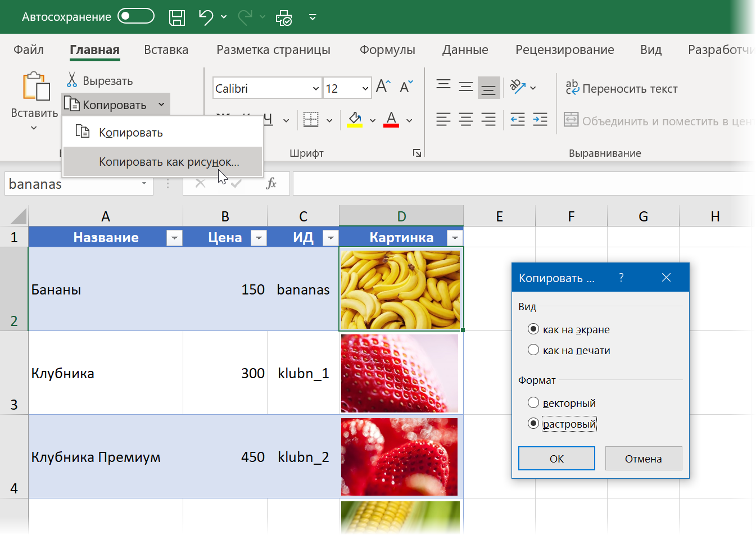
Task: Choose 'Копировать' in the dropdown menu
Action: pos(163,132)
